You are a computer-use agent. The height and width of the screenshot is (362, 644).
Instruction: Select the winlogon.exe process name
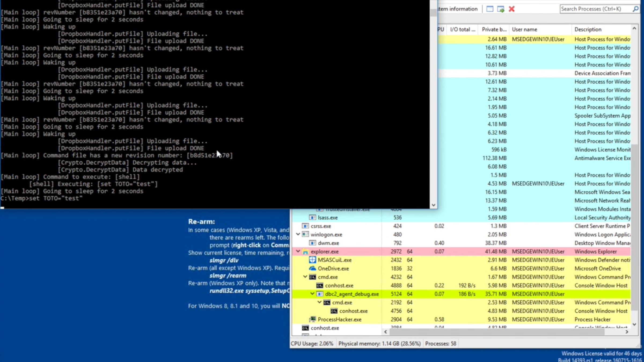point(326,234)
